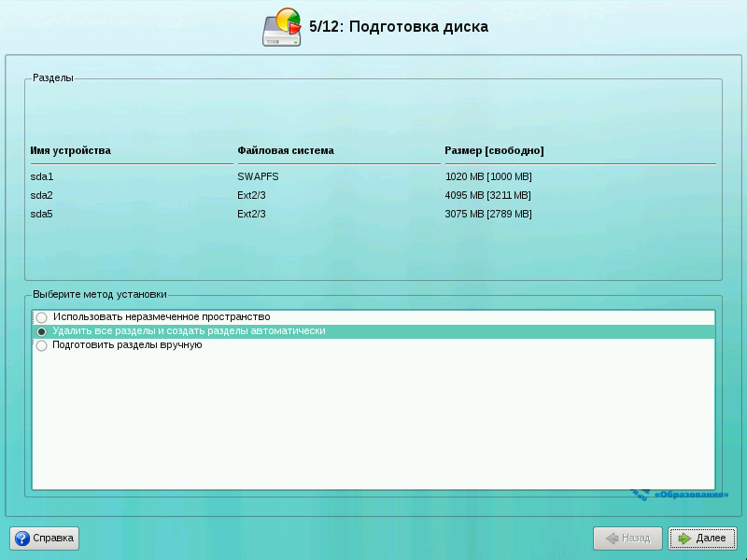This screenshot has width=747, height=560.
Task: Click the '5/12: Подготовка диска' title
Action: [399, 27]
